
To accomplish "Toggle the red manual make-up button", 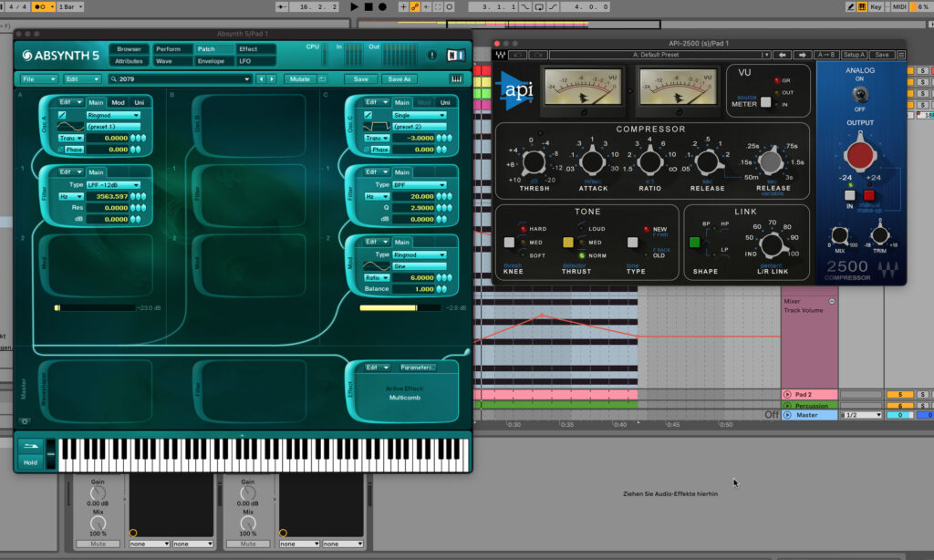I will [869, 195].
